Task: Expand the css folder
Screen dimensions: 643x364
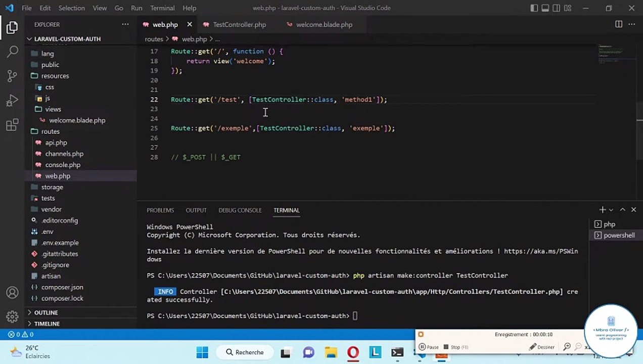Action: point(81,87)
